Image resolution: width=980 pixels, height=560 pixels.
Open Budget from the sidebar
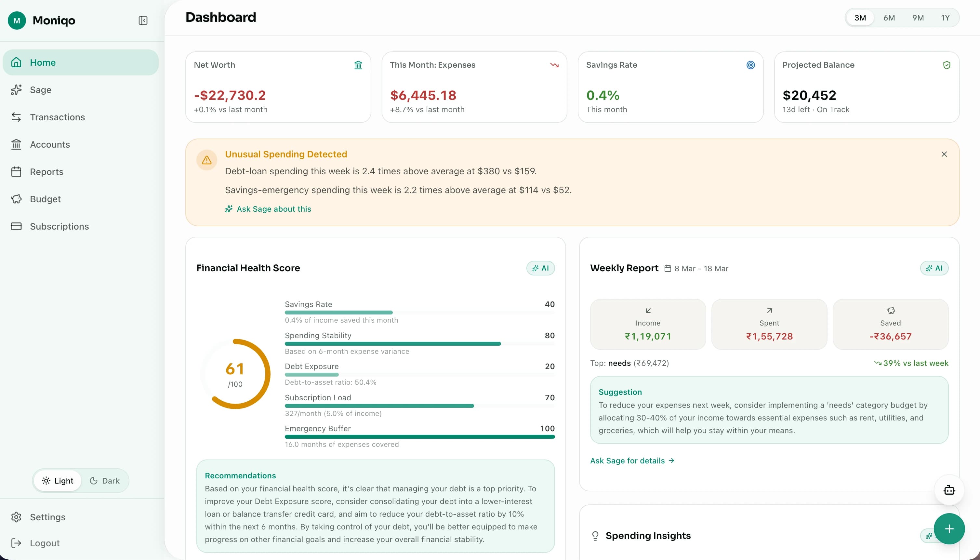coord(46,199)
